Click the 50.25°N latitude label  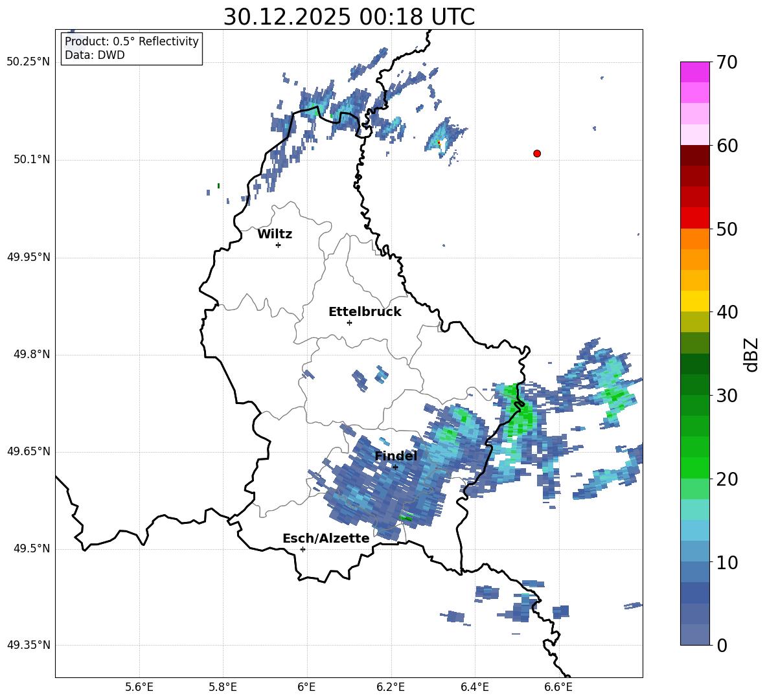pos(29,62)
